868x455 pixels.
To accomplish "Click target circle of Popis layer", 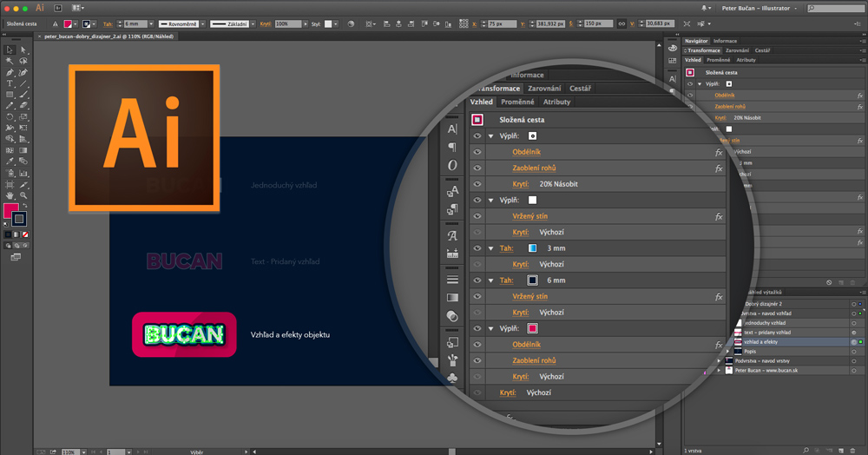I will [x=854, y=352].
